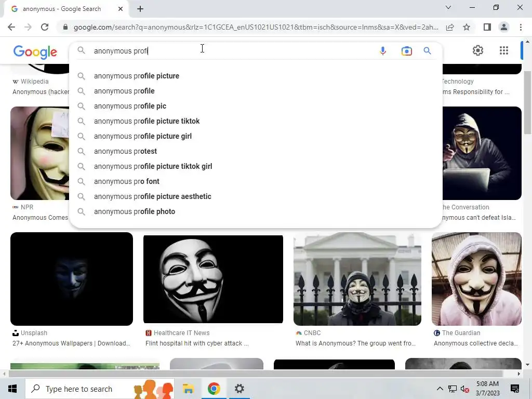This screenshot has height=399, width=532.
Task: Click the Chrome taskbar icon
Action: [x=214, y=389]
